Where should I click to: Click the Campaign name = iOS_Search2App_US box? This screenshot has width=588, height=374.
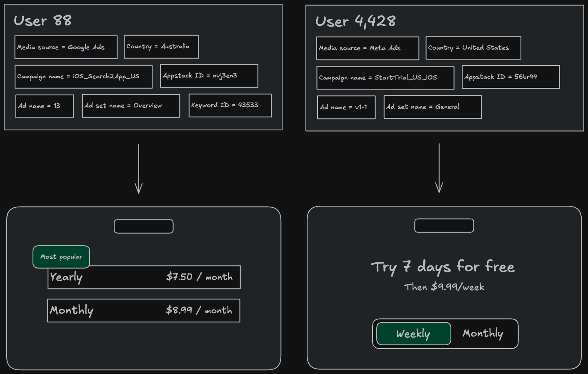84,77
